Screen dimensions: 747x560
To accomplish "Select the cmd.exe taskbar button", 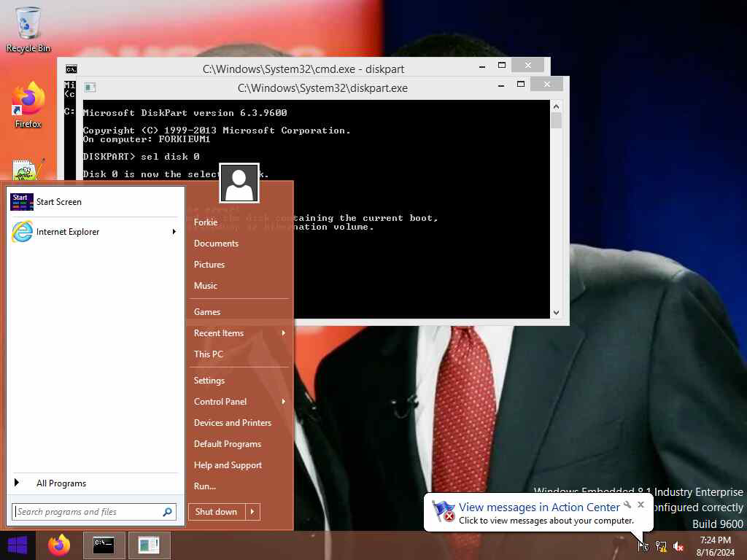I will 104,545.
